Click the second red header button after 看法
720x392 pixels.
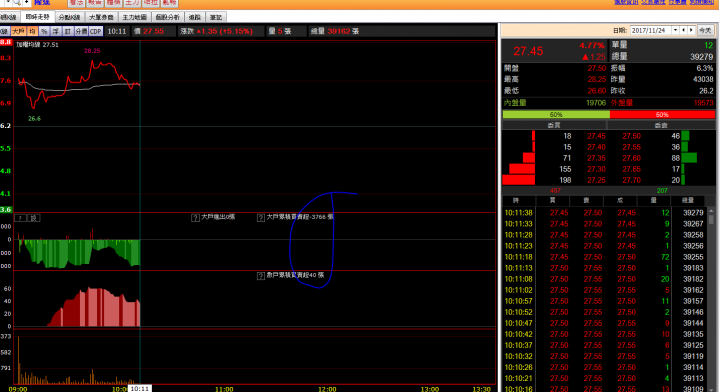[95, 3]
